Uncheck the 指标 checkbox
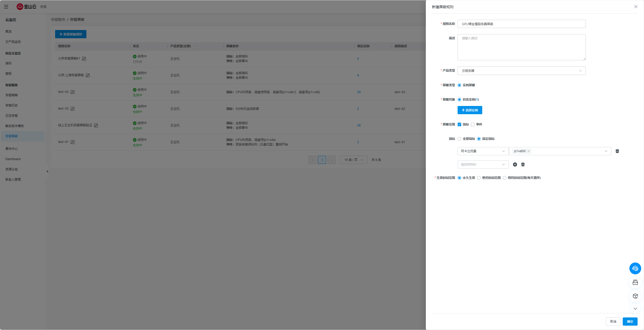The width and height of the screenshot is (644, 330). click(459, 124)
